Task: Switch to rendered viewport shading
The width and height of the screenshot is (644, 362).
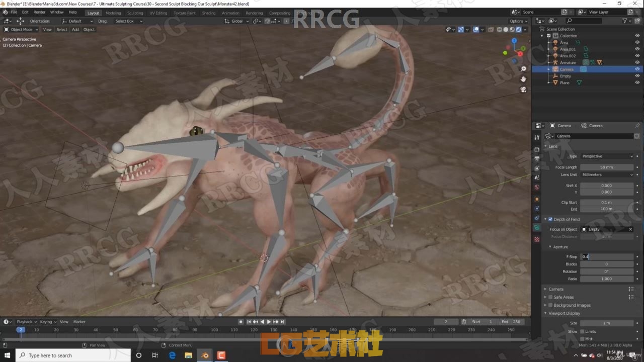Action: 519,30
